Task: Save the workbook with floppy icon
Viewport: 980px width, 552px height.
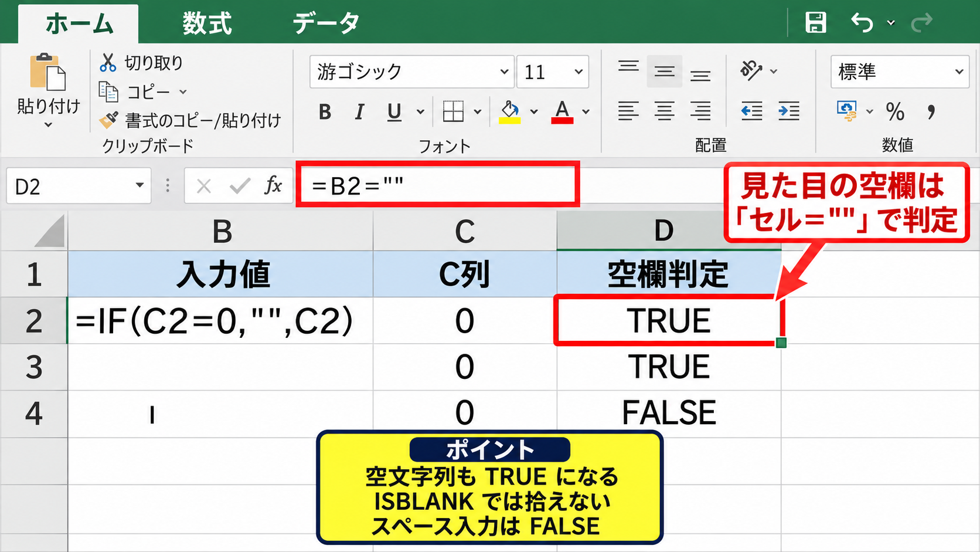Action: pos(816,22)
